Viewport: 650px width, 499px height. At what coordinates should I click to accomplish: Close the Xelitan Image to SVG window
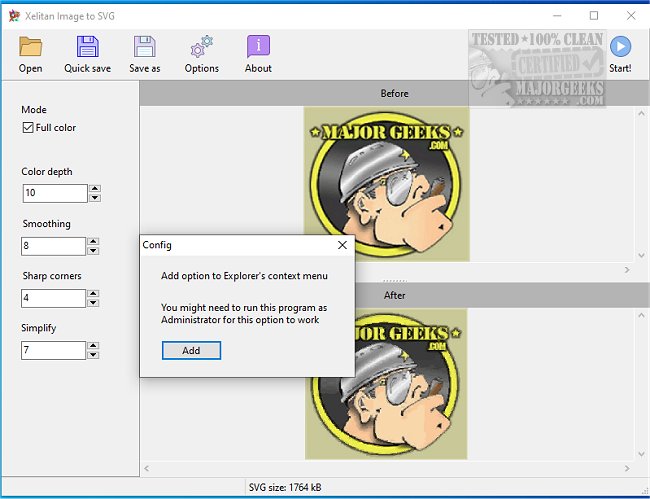(631, 16)
